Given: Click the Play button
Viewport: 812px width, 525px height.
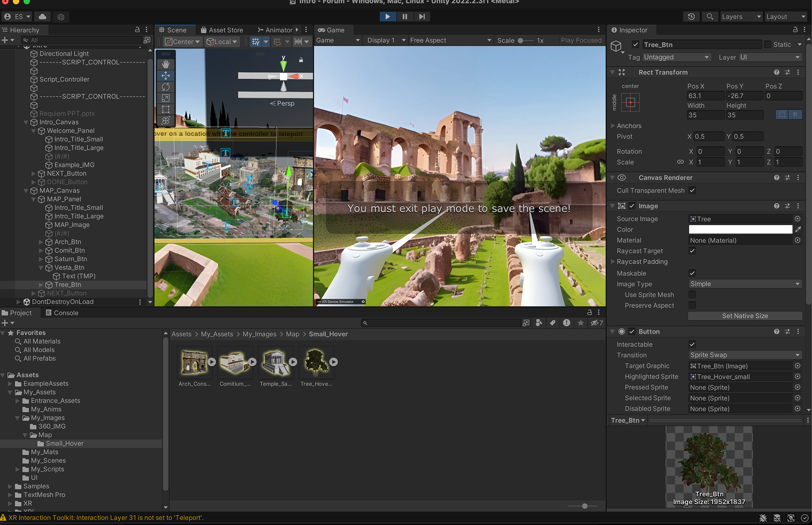Looking at the screenshot, I should pos(387,16).
